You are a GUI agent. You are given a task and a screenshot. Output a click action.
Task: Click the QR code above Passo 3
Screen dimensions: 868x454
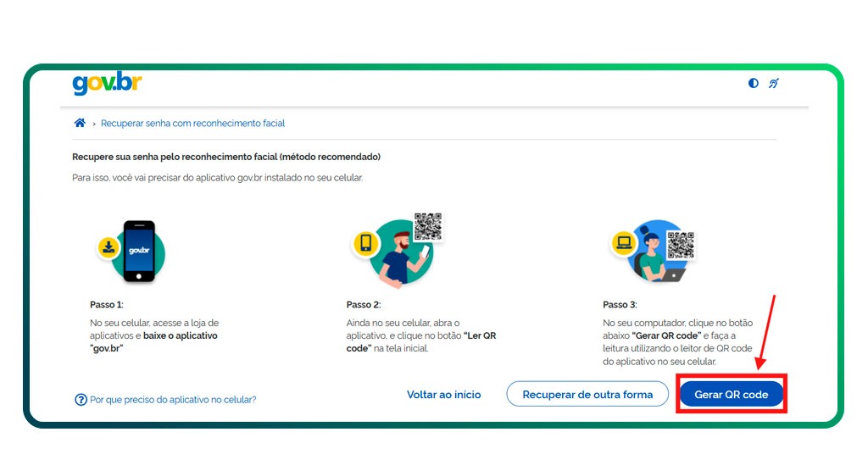point(680,244)
